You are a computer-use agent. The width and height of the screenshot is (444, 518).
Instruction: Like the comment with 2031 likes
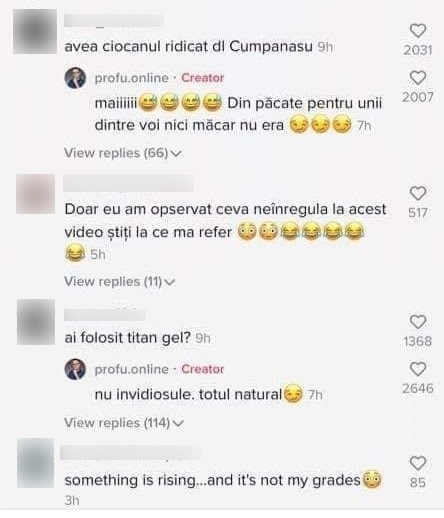click(418, 31)
